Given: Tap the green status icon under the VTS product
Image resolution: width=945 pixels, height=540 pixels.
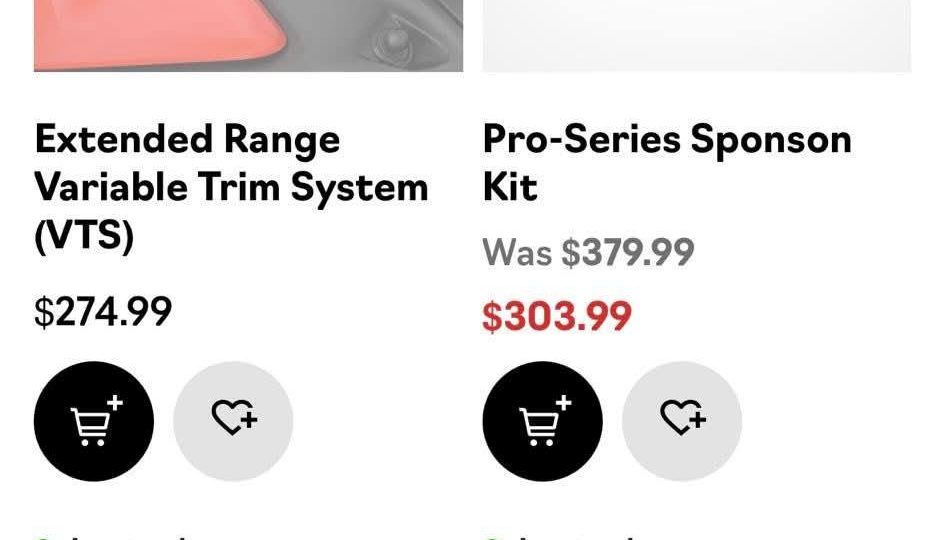Looking at the screenshot, I should 41,537.
